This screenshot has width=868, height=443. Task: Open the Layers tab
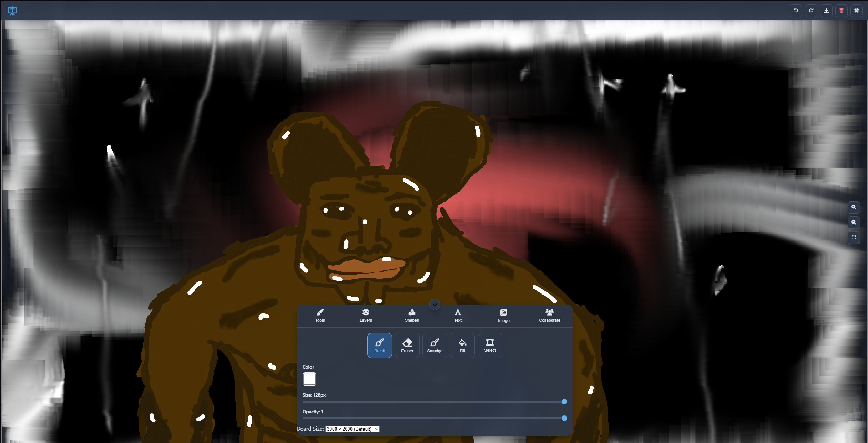coord(366,316)
